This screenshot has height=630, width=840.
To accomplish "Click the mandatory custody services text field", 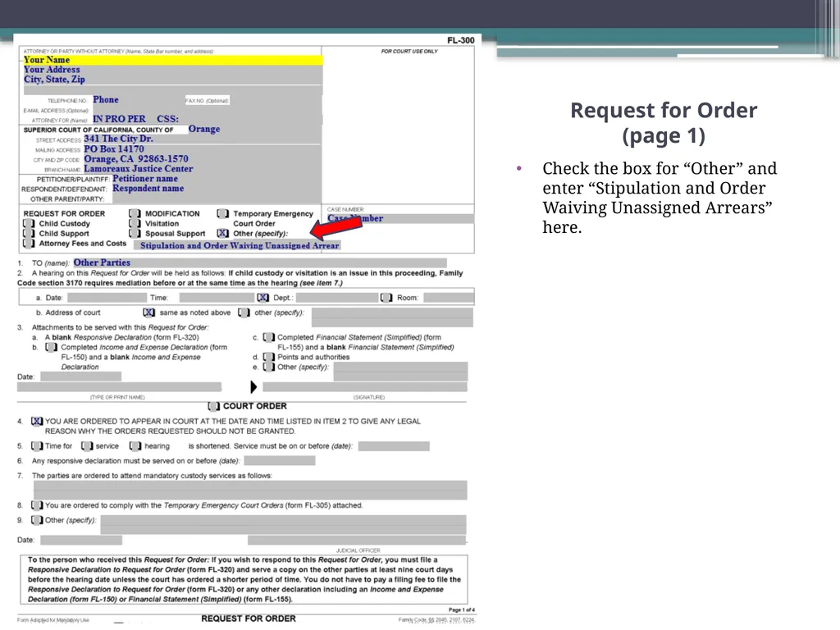I will (x=250, y=491).
